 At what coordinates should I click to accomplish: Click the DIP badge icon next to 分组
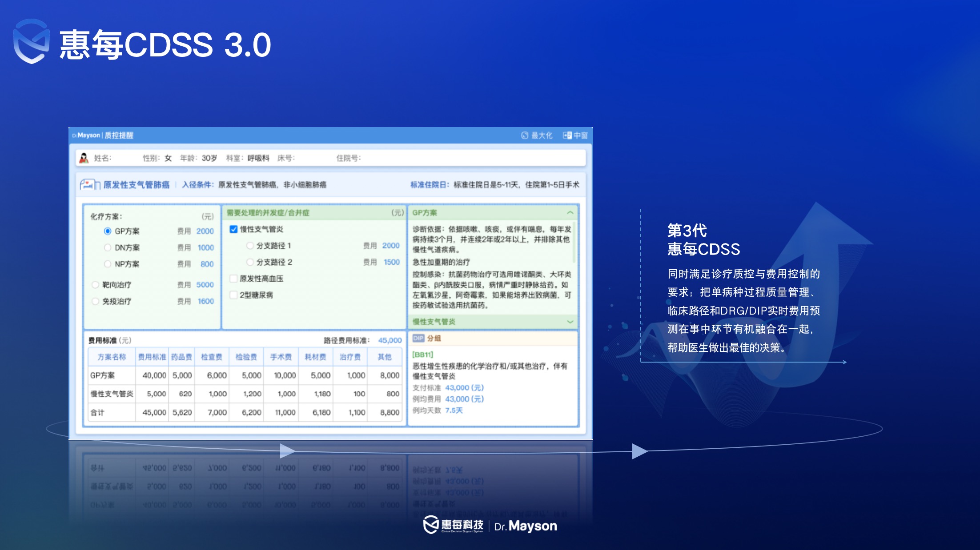(418, 338)
